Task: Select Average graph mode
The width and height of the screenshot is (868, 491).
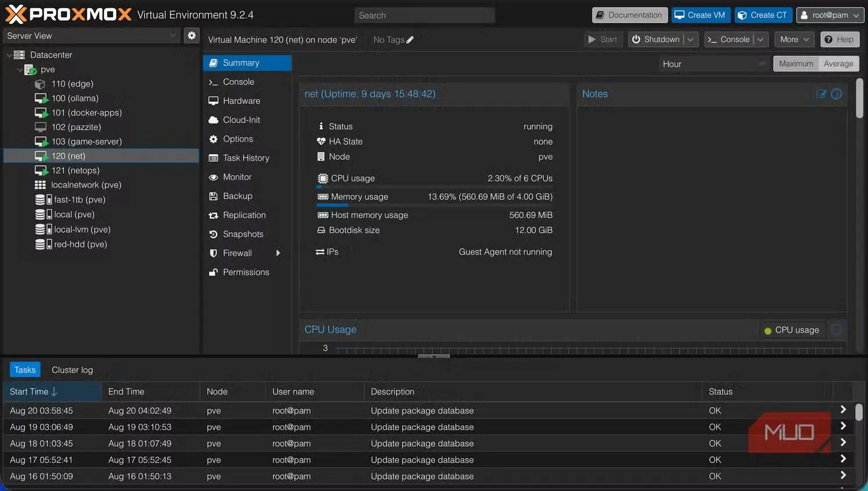Action: tap(838, 63)
